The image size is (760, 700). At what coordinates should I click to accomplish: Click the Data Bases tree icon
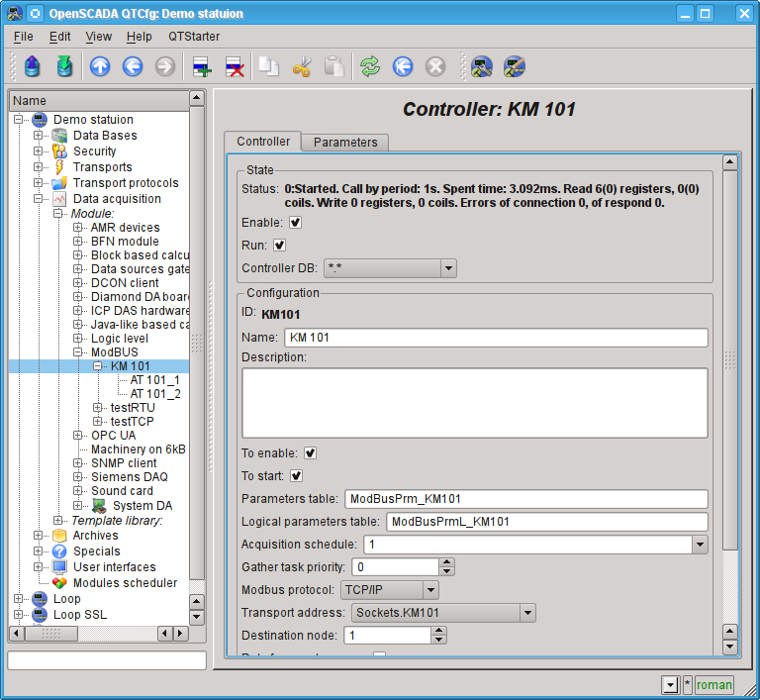59,136
